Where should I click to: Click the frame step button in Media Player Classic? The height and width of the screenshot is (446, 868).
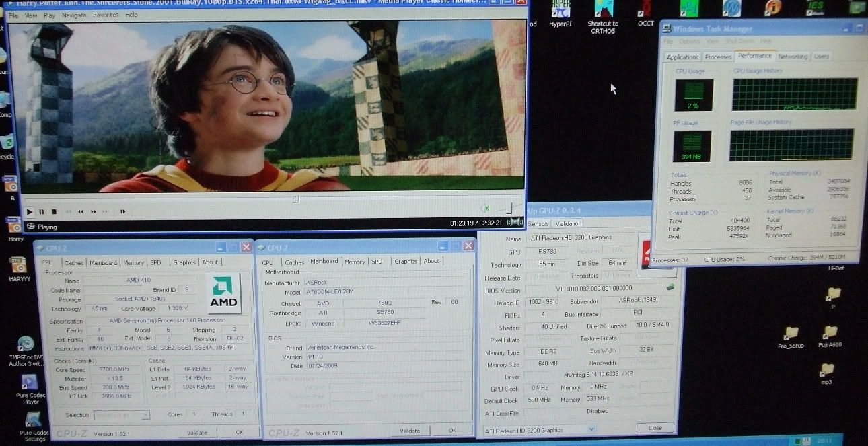(123, 211)
